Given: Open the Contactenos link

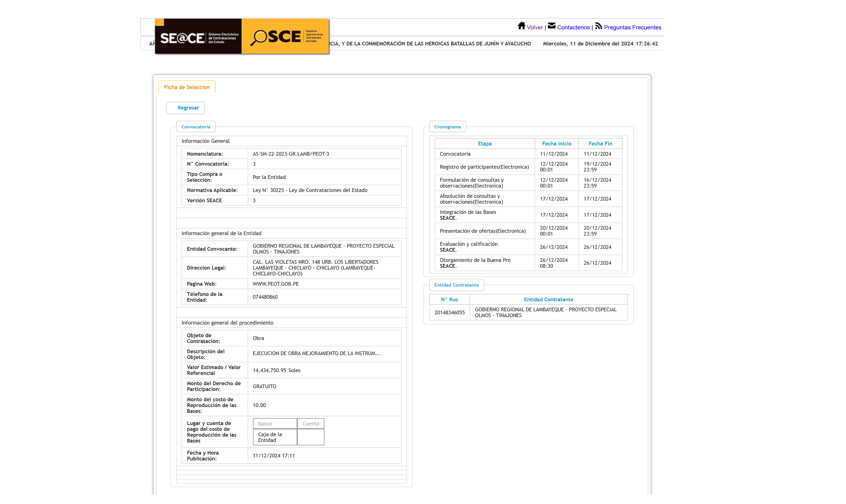Looking at the screenshot, I should coord(573,27).
